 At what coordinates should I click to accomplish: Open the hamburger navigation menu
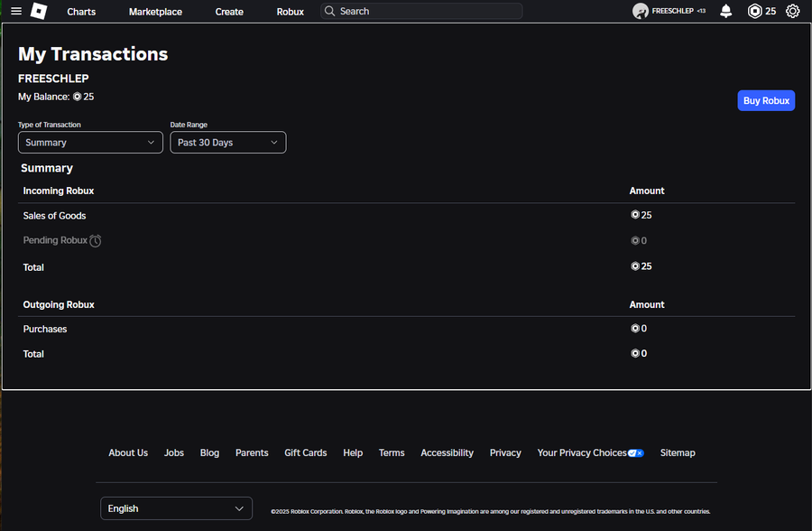pyautogui.click(x=16, y=11)
